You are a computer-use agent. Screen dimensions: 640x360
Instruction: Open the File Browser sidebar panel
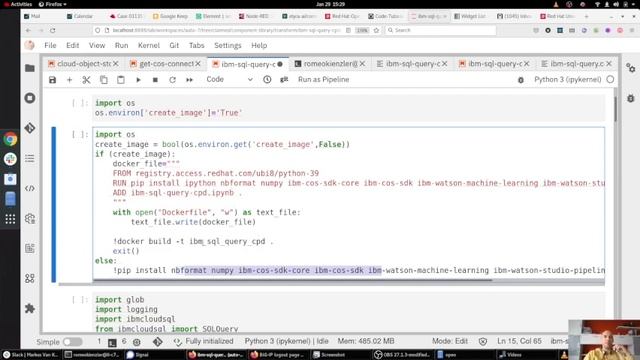click(x=30, y=68)
